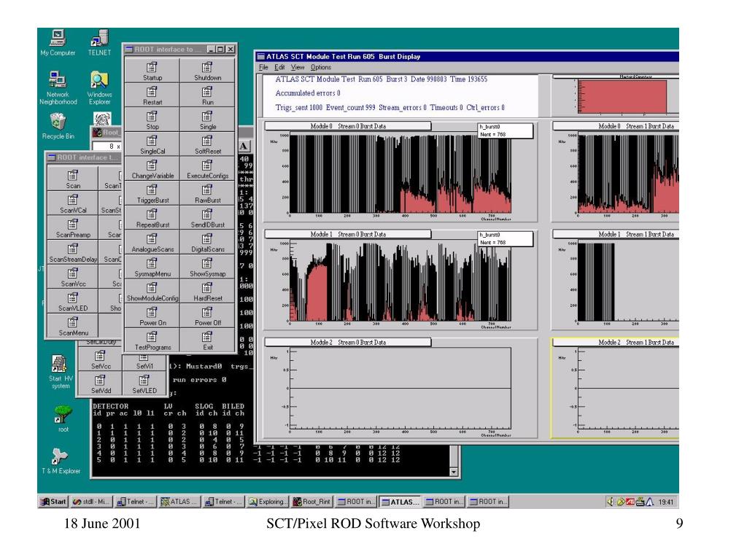747x560 pixels.
Task: Run the ExecuteConfigs command
Action: click(x=207, y=168)
